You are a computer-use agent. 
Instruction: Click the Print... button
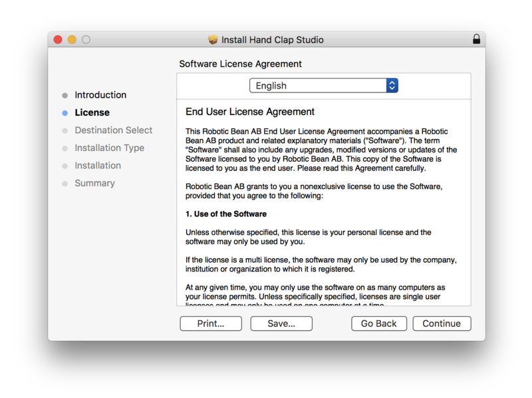pyautogui.click(x=211, y=323)
